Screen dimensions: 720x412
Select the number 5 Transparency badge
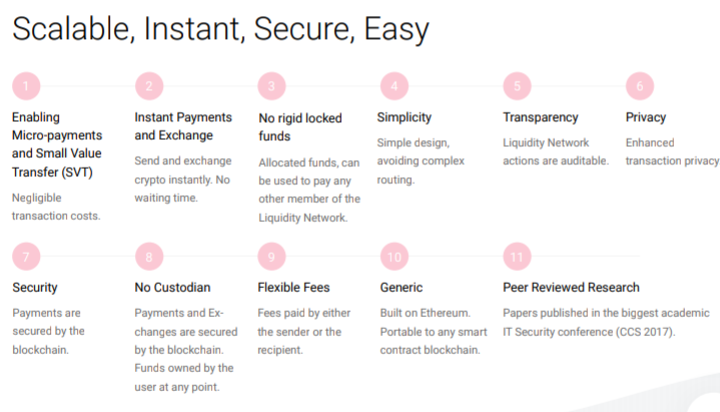517,86
